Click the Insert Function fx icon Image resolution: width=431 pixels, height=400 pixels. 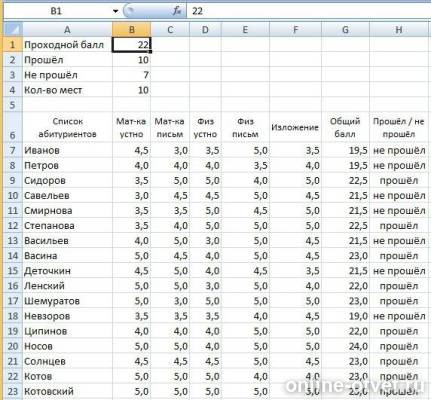(177, 11)
